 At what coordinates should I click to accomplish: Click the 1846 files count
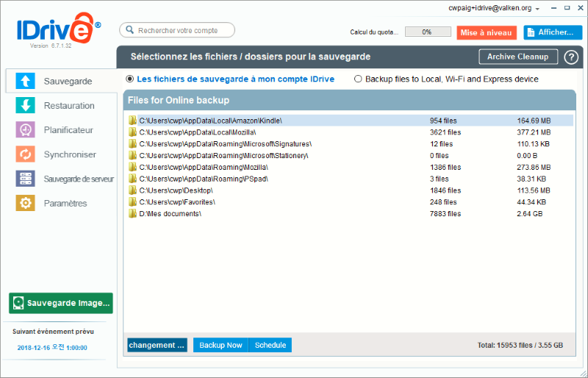pyautogui.click(x=445, y=190)
